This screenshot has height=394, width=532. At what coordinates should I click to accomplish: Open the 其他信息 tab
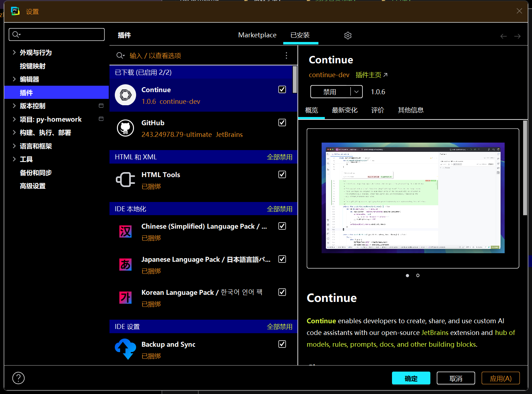(411, 110)
